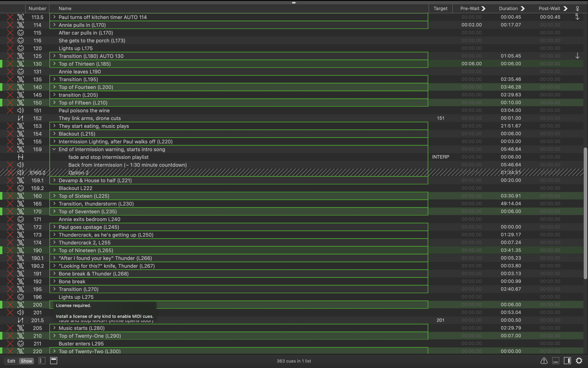
Task: Expand Transition, thunderstorm (L230) group
Action: (54, 203)
